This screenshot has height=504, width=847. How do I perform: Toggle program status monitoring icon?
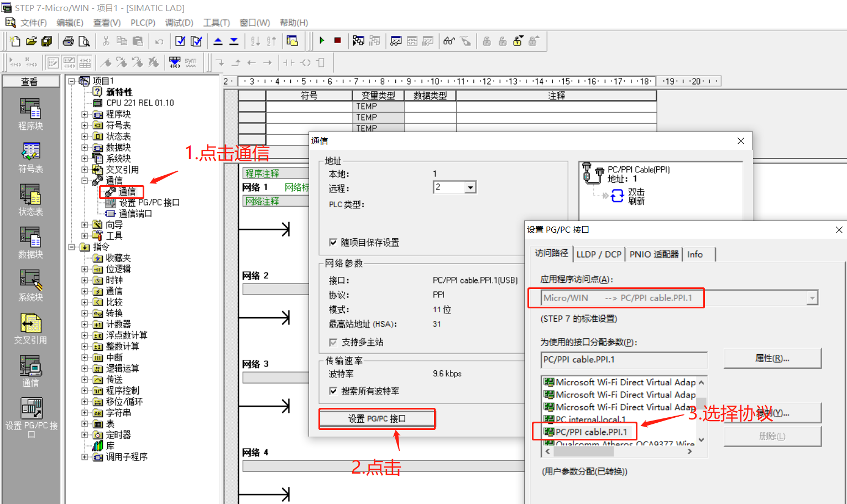[359, 40]
